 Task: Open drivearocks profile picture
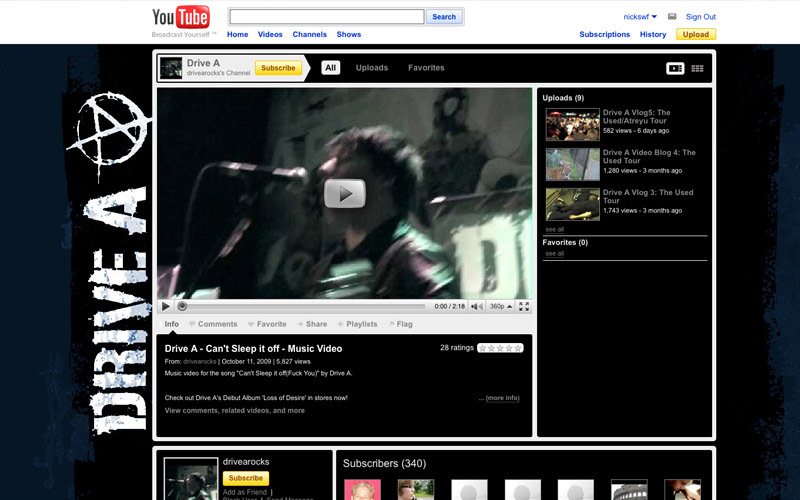coord(191,479)
